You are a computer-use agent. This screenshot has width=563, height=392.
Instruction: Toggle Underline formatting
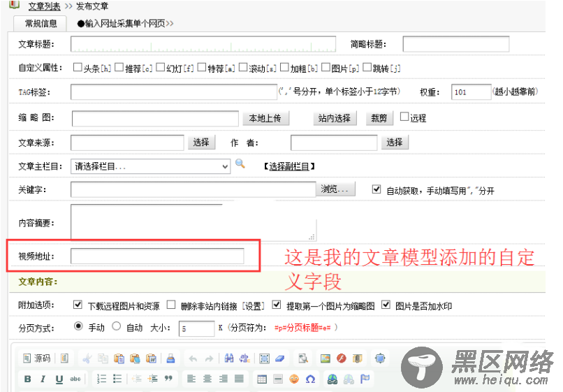click(x=59, y=379)
